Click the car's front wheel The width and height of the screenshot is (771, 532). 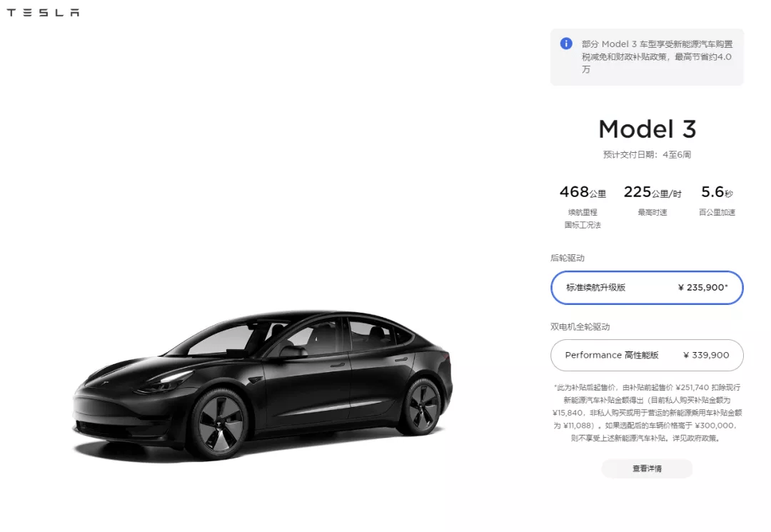tap(219, 424)
